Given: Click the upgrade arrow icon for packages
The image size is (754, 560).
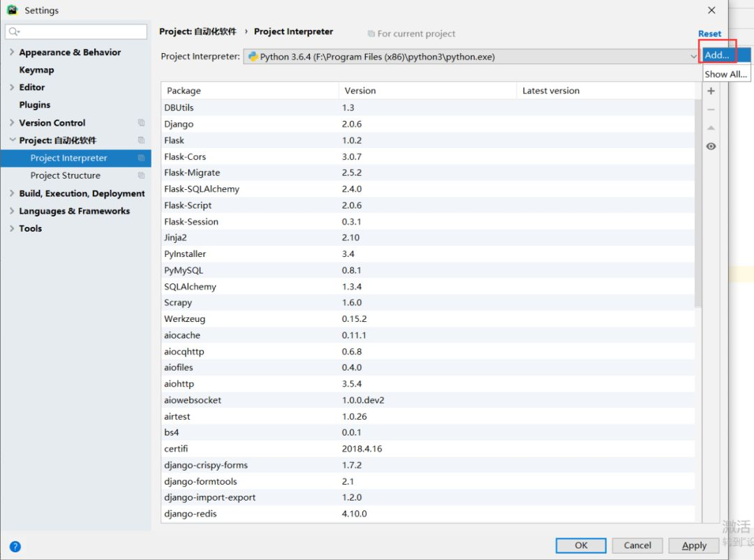Looking at the screenshot, I should pos(711,128).
